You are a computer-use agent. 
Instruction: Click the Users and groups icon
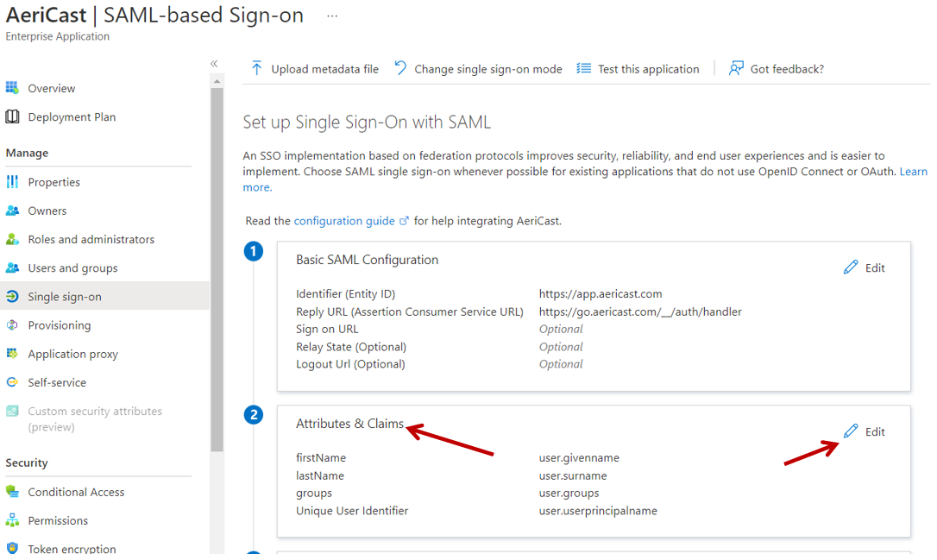coord(12,267)
